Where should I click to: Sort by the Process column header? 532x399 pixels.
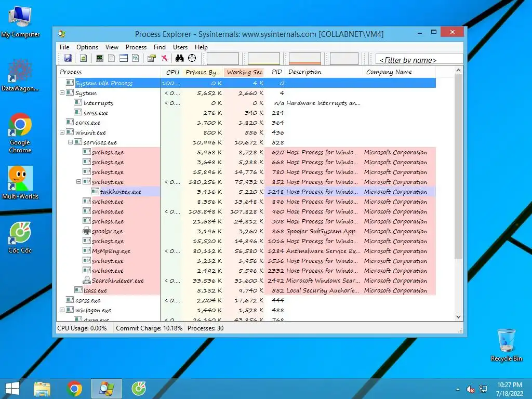(108, 72)
